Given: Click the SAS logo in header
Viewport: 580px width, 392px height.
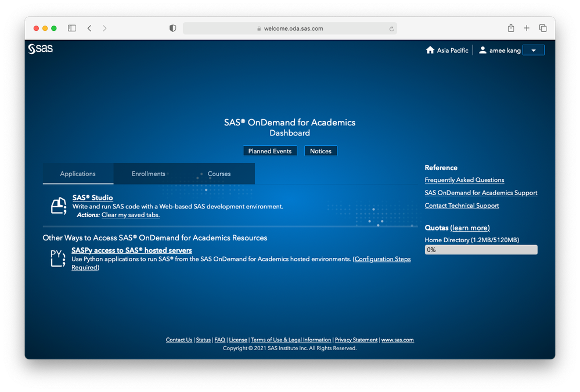Looking at the screenshot, I should [x=41, y=48].
